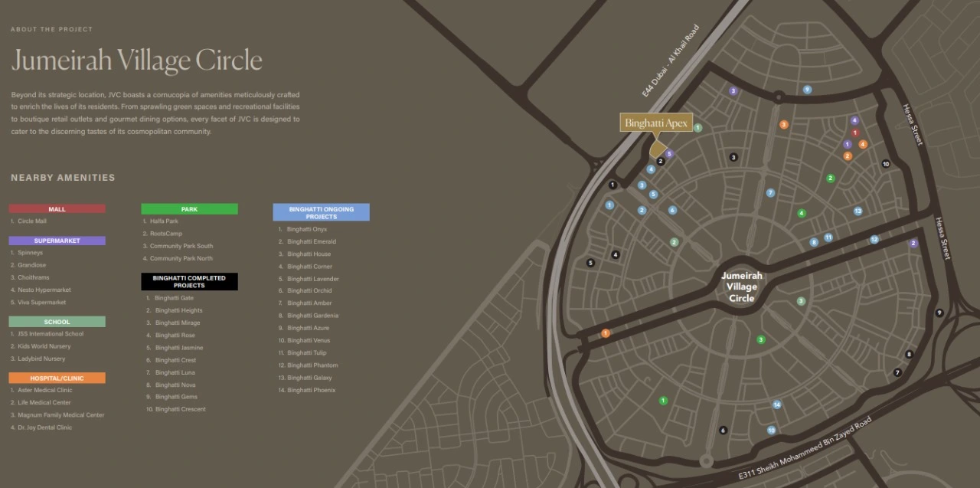The width and height of the screenshot is (980, 488).
Task: Select orange Hospital marker 3 (Magnum)
Action: pos(783,124)
